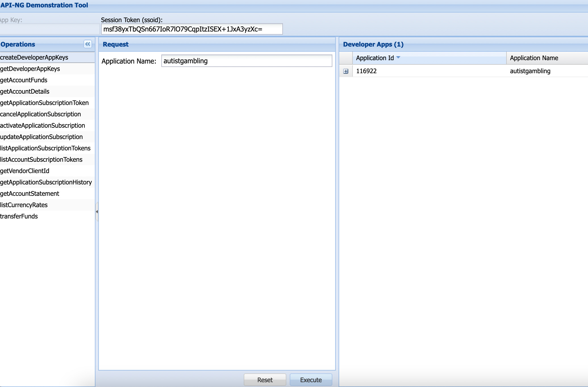Open getAccountStatement operation
Screen dimensions: 588x387
click(30, 194)
